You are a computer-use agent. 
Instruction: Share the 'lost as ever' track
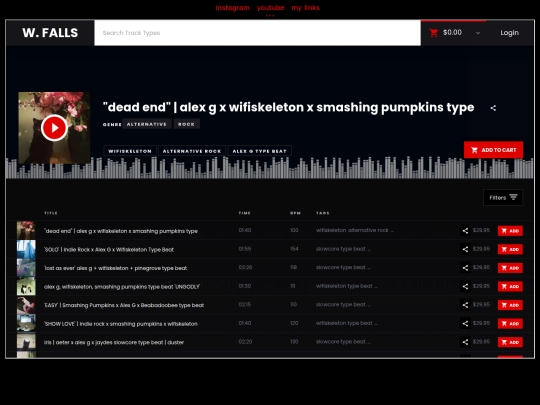pos(465,268)
